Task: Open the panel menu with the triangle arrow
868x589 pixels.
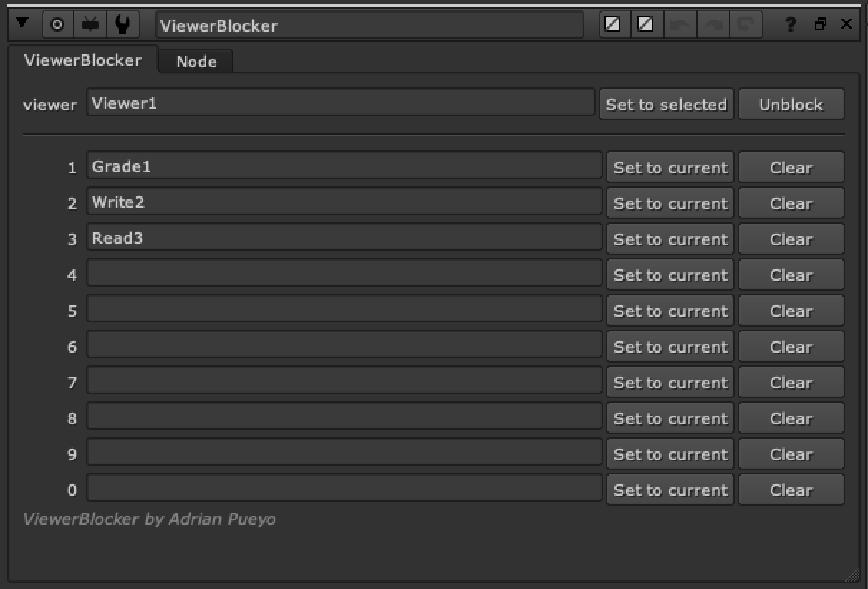Action: point(24,24)
